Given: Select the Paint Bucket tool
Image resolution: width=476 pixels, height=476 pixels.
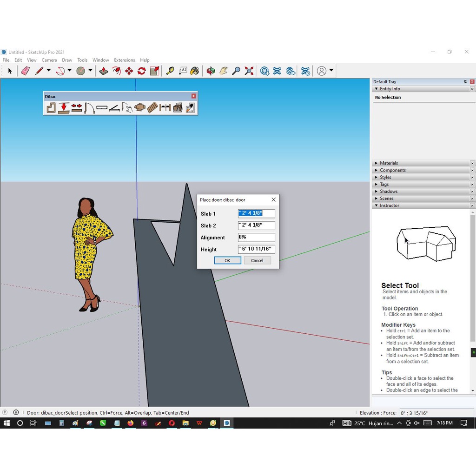Looking at the screenshot, I should click(x=195, y=71).
